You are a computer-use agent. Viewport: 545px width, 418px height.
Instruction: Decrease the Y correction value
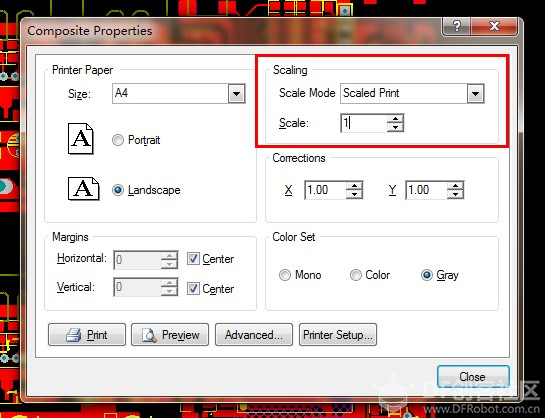coord(455,194)
